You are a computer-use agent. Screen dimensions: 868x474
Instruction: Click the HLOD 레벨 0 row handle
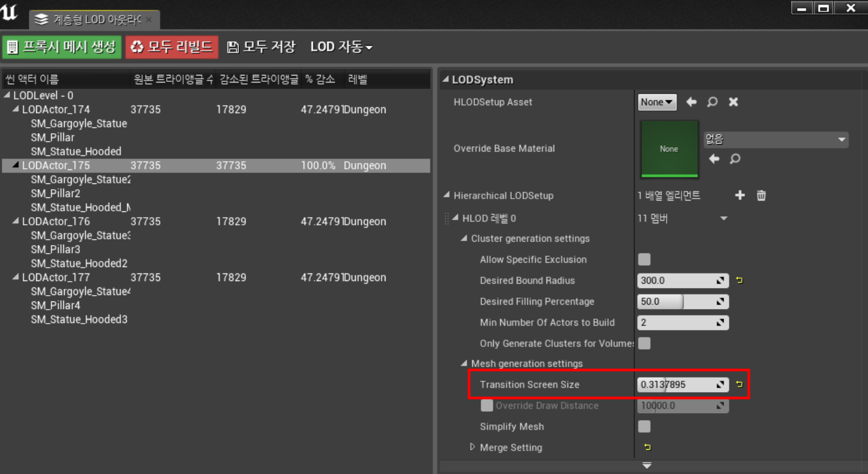pos(447,218)
